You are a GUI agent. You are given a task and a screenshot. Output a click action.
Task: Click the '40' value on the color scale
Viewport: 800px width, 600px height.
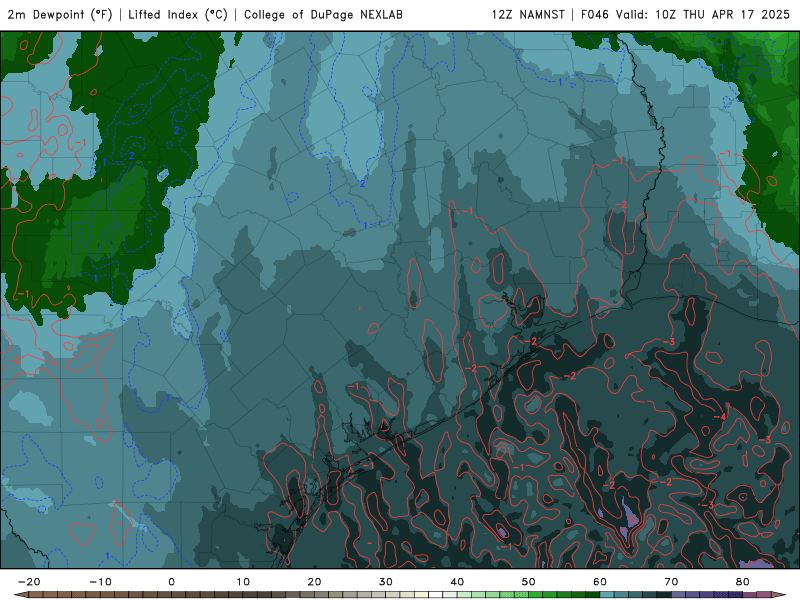coord(457,582)
